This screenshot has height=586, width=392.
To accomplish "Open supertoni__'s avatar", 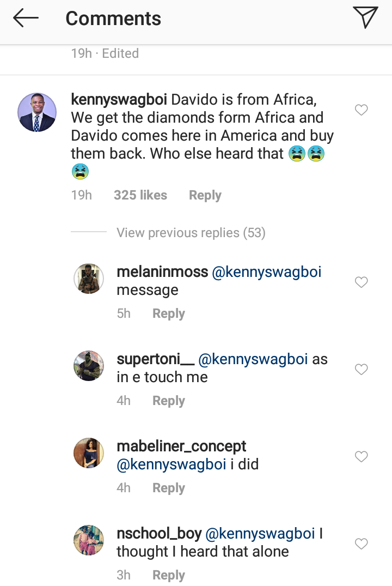I will point(89,366).
